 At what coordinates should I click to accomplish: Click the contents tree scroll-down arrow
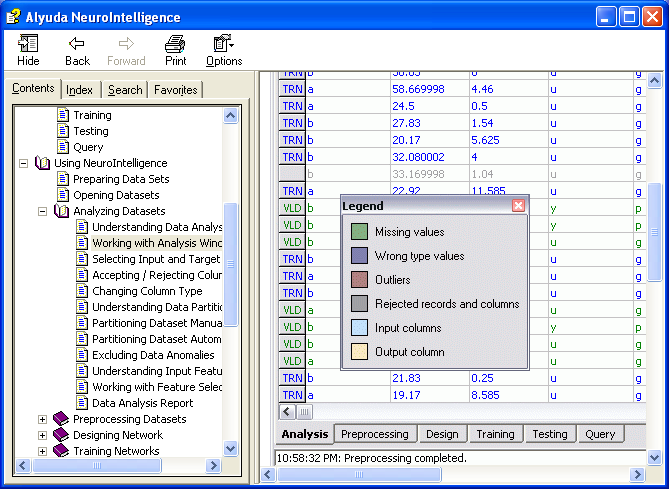pos(230,448)
